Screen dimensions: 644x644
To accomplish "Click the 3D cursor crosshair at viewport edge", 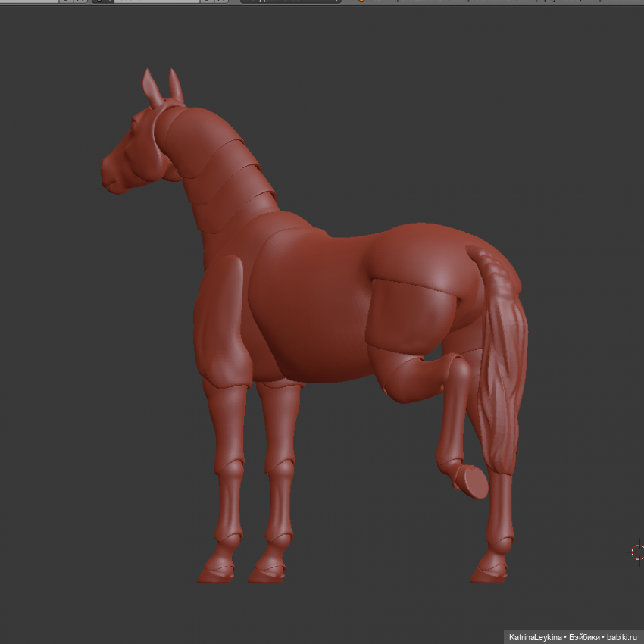I will [638, 552].
